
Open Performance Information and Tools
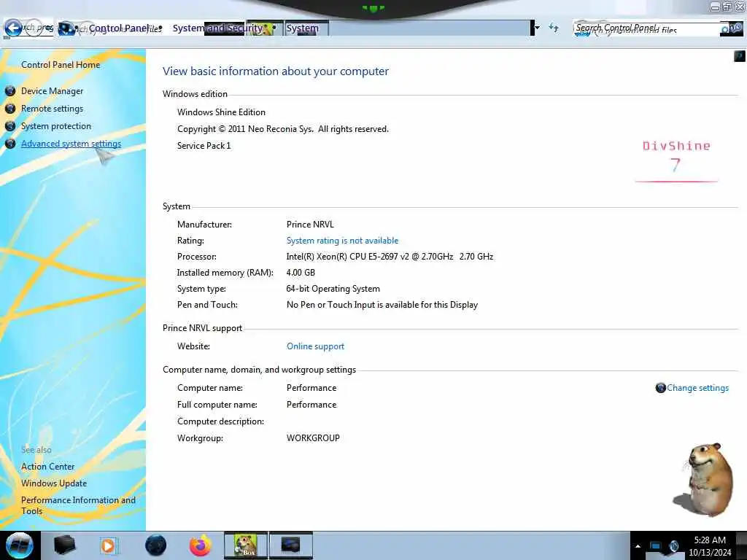(x=78, y=505)
